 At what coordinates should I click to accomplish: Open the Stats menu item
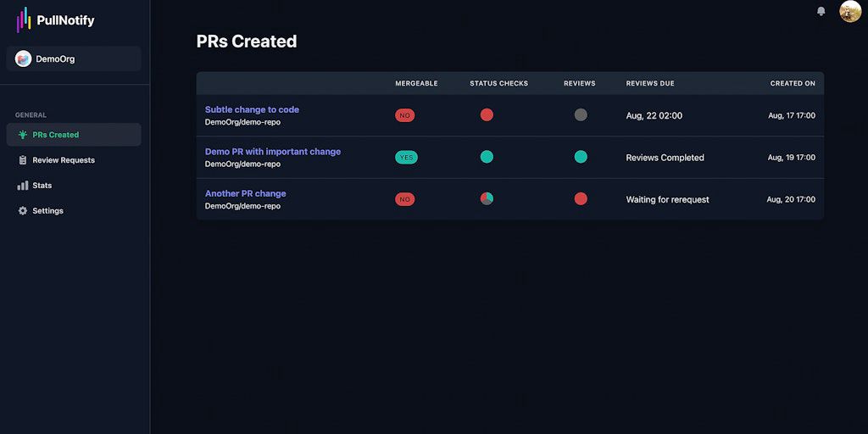[42, 186]
